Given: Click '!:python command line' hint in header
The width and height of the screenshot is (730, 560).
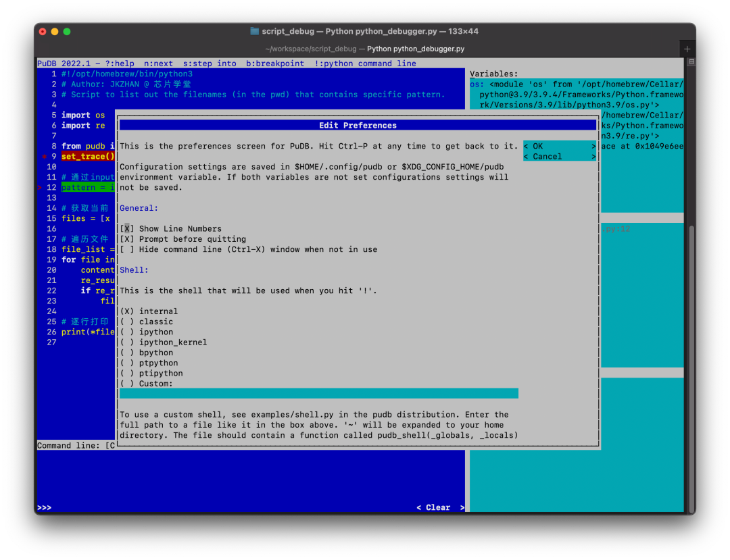Looking at the screenshot, I should tap(365, 63).
